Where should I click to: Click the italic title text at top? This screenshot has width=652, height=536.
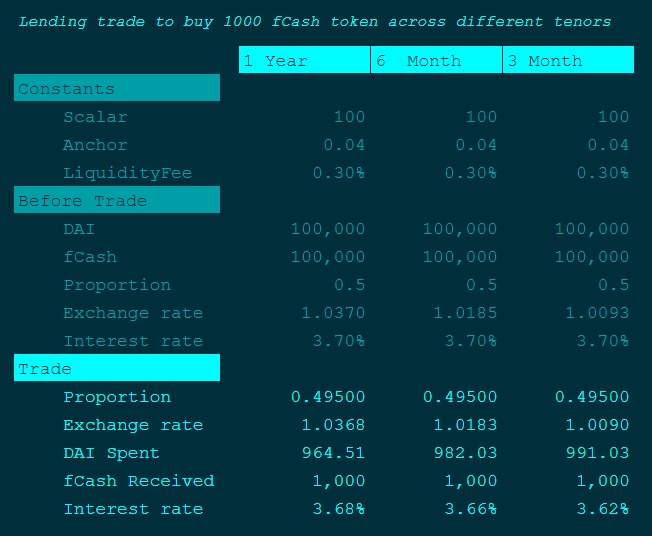coord(314,21)
